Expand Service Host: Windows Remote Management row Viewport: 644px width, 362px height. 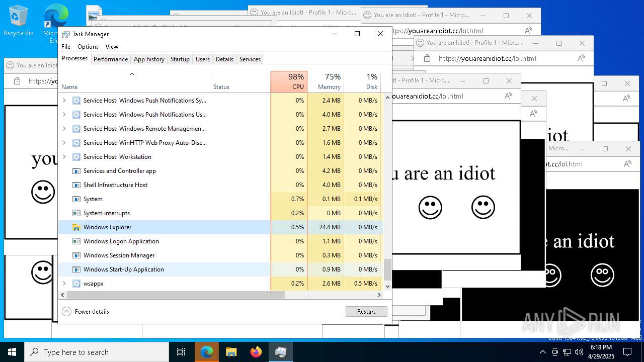tap(64, 129)
